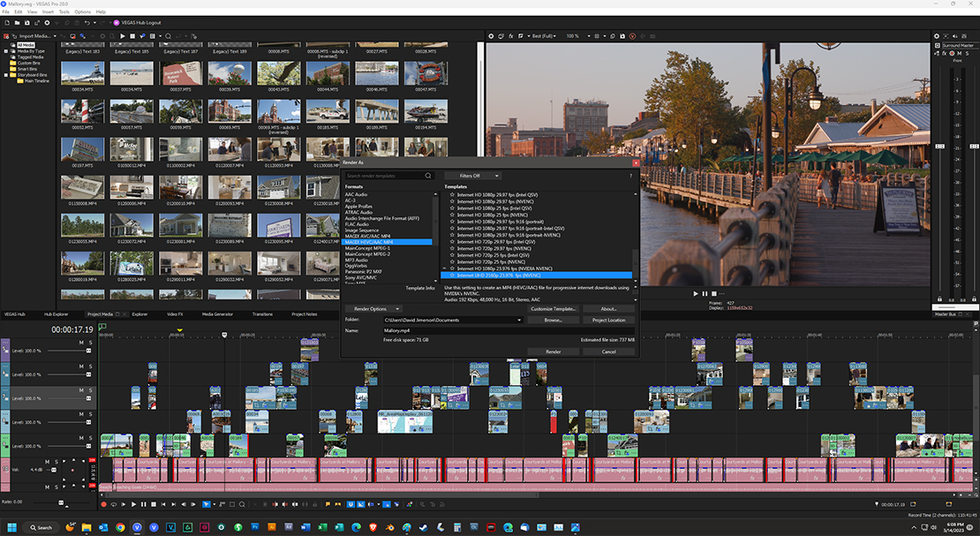This screenshot has height=536, width=980.
Task: Open File Explorer from the taskbar
Action: tap(87, 527)
